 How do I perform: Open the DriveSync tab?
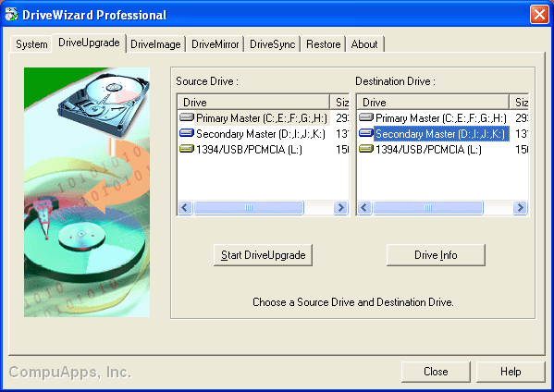tap(273, 44)
